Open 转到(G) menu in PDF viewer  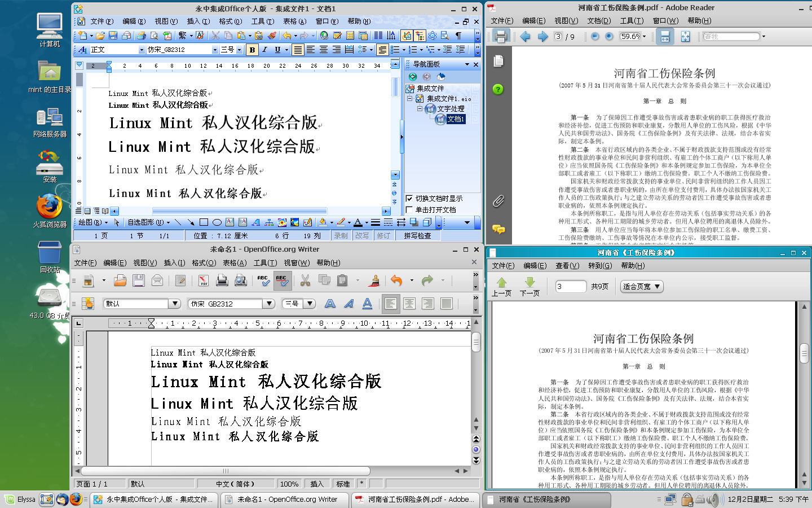click(600, 266)
